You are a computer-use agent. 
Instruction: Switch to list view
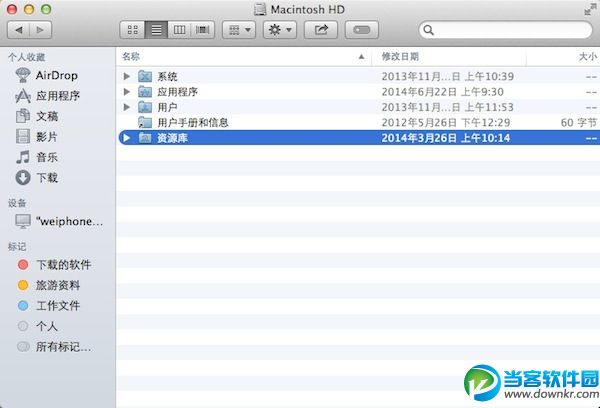coord(156,30)
